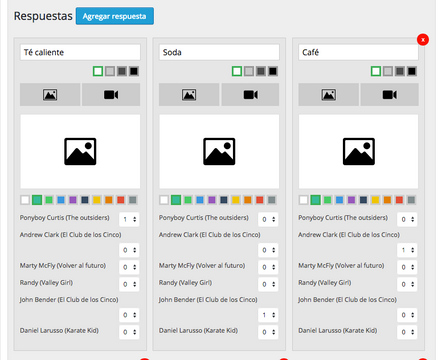Choose black shade for Té caliente
This screenshot has width=442, height=360.
pos(134,71)
